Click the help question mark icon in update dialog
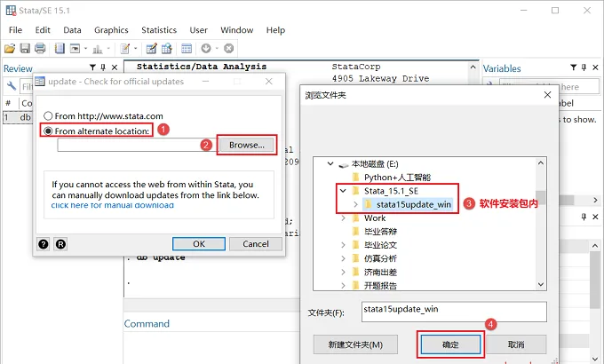The height and width of the screenshot is (364, 604). coord(44,244)
